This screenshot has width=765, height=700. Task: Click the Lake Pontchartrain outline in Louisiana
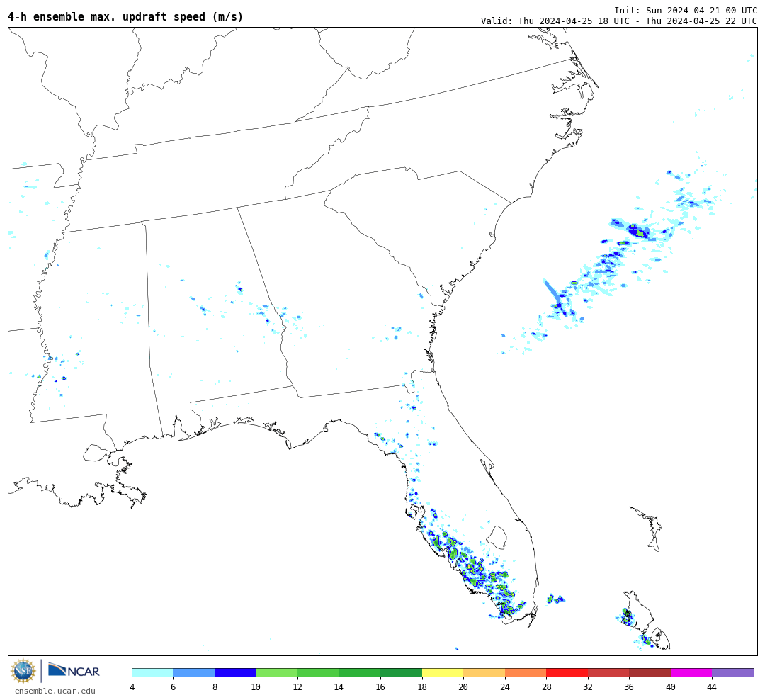95,453
